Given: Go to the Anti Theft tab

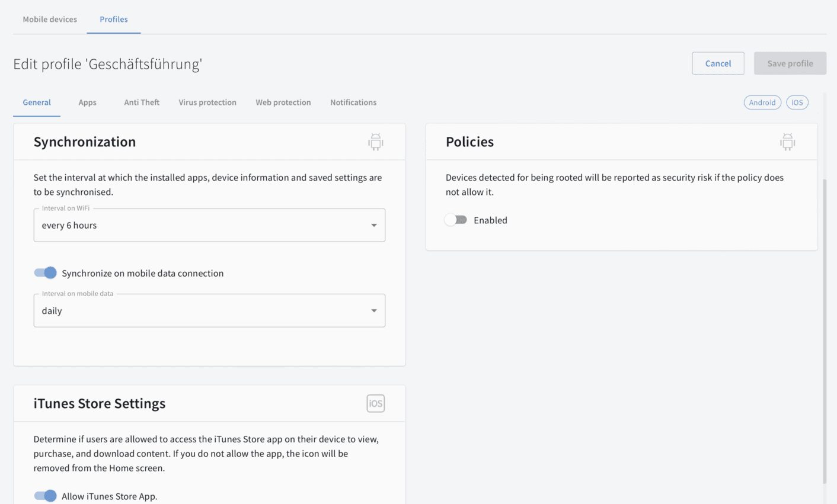Looking at the screenshot, I should pyautogui.click(x=142, y=102).
